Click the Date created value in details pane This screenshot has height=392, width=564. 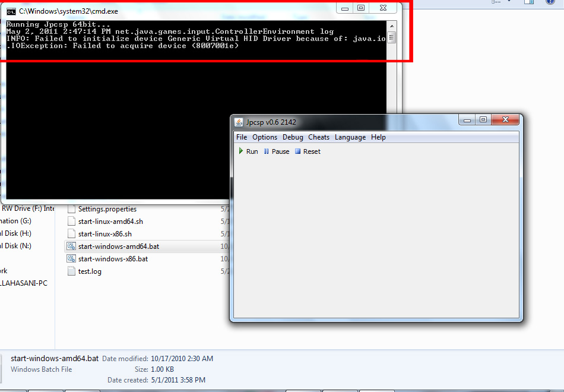(x=178, y=380)
